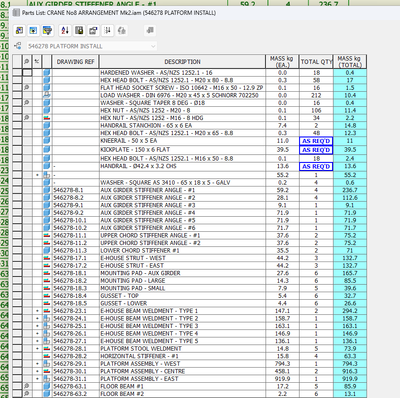Click the icon for 546278-11.1 row
This screenshot has height=398, width=400.
click(x=47, y=235)
